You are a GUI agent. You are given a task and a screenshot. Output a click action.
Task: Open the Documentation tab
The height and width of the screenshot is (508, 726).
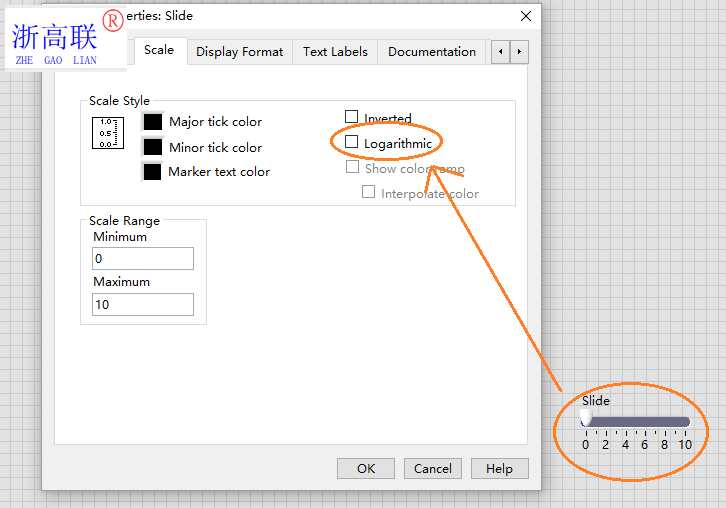coord(431,52)
